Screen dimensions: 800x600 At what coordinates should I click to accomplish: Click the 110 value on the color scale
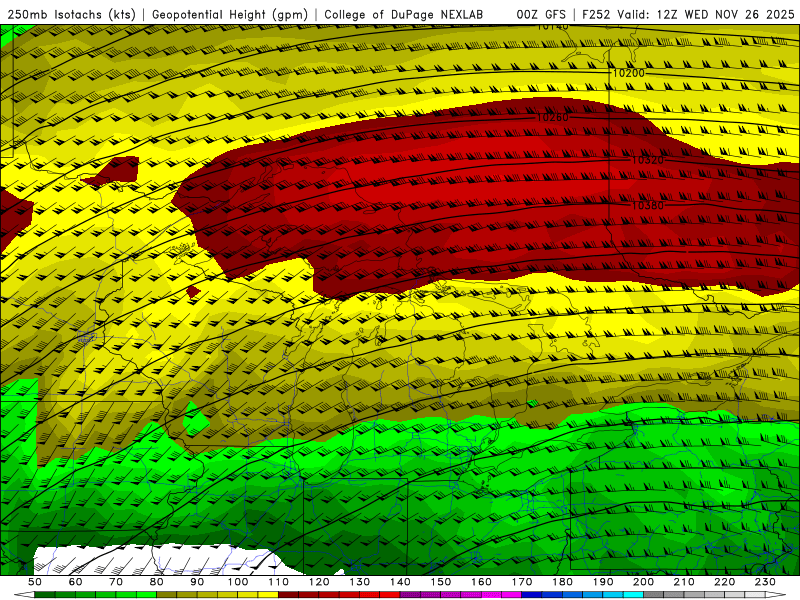tap(279, 582)
